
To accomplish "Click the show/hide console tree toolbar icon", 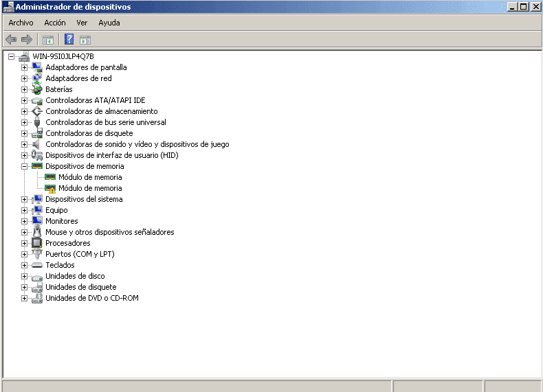I will pos(48,40).
